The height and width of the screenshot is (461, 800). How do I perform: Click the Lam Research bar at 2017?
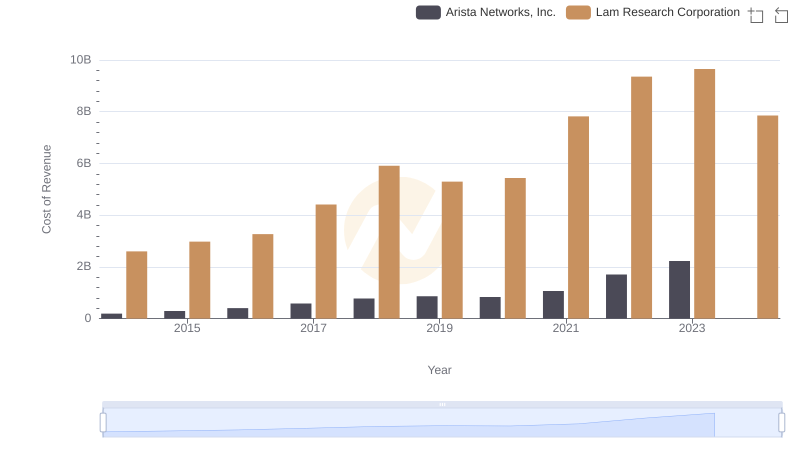(x=326, y=262)
